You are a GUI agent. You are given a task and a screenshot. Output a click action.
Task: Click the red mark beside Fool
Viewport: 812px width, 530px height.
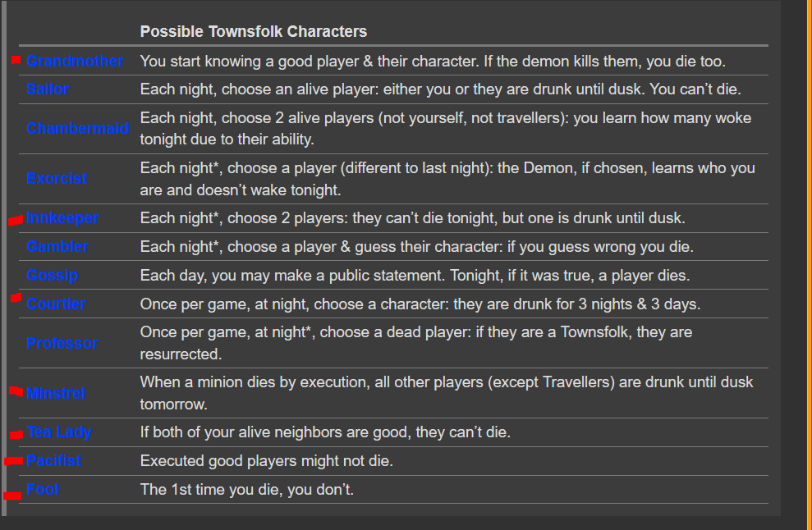pos(12,496)
